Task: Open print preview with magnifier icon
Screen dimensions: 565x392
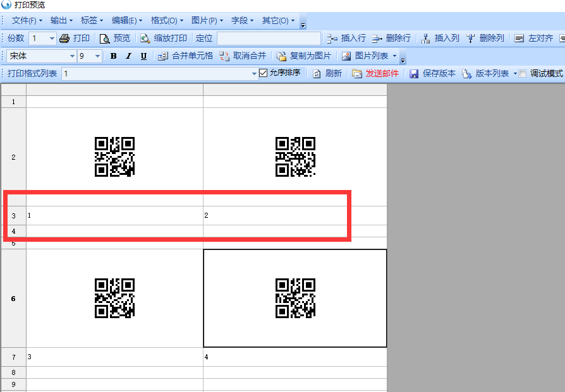Action: coord(105,39)
